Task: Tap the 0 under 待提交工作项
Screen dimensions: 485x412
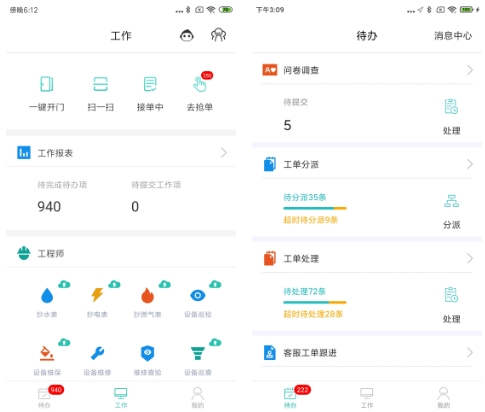Action: 135,207
